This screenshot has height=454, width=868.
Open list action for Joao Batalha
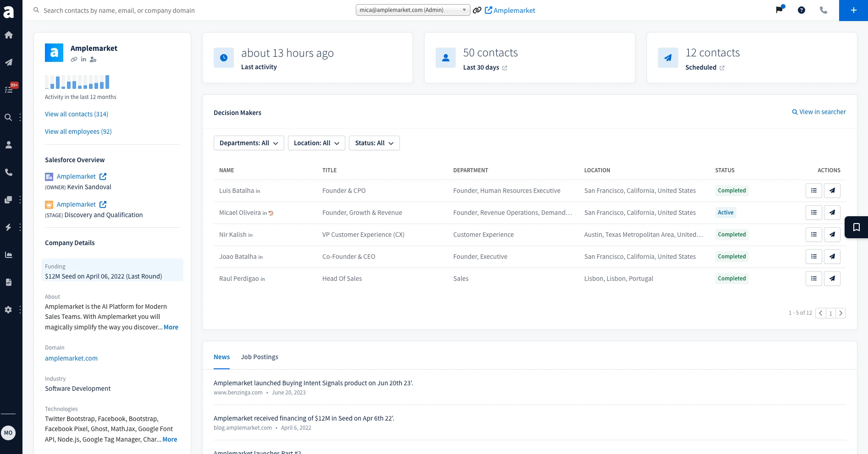pos(814,257)
